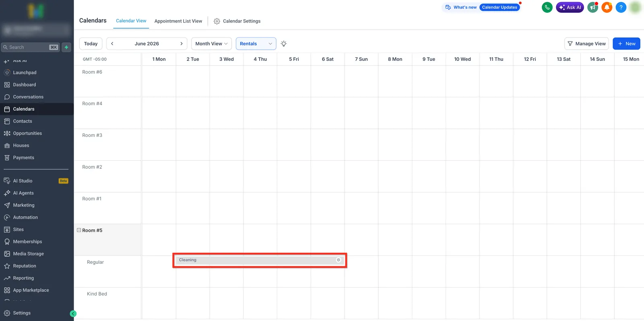Collapse the sidebar with green arrow toggle

click(73, 314)
